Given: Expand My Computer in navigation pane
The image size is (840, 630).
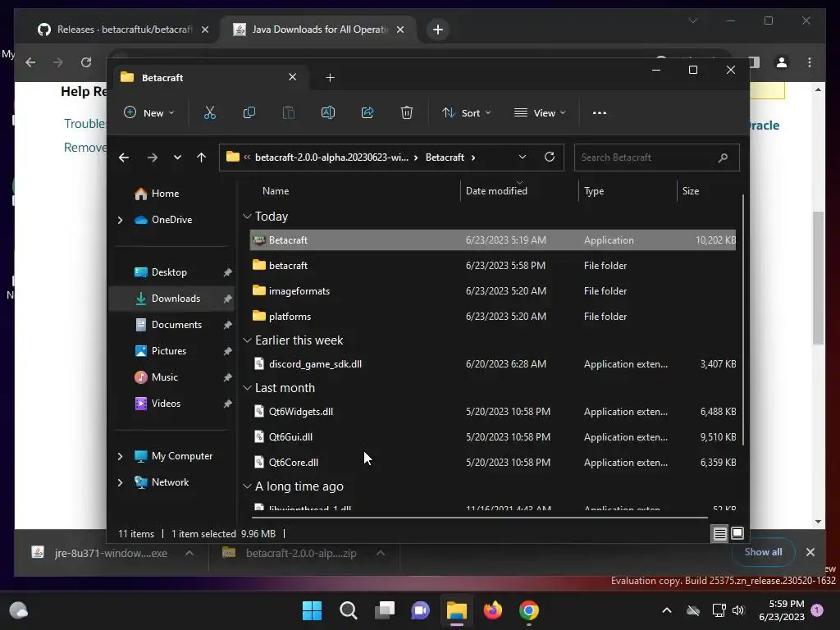Looking at the screenshot, I should coord(120,456).
